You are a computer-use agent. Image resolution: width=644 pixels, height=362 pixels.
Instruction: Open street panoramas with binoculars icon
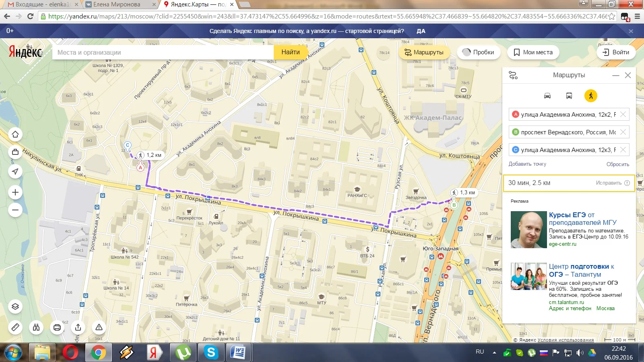coord(36,327)
